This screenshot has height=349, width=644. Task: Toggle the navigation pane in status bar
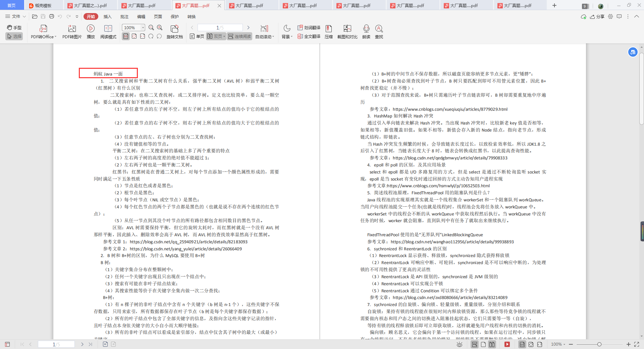[7, 344]
